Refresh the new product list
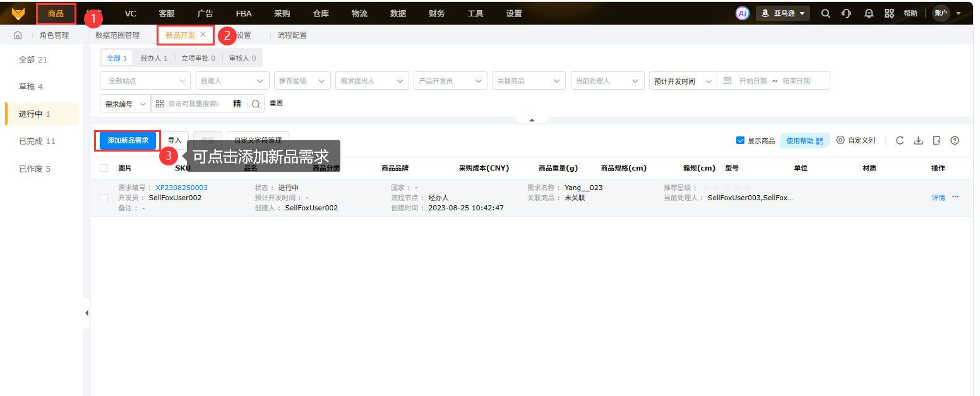This screenshot has width=980, height=396. (x=900, y=140)
